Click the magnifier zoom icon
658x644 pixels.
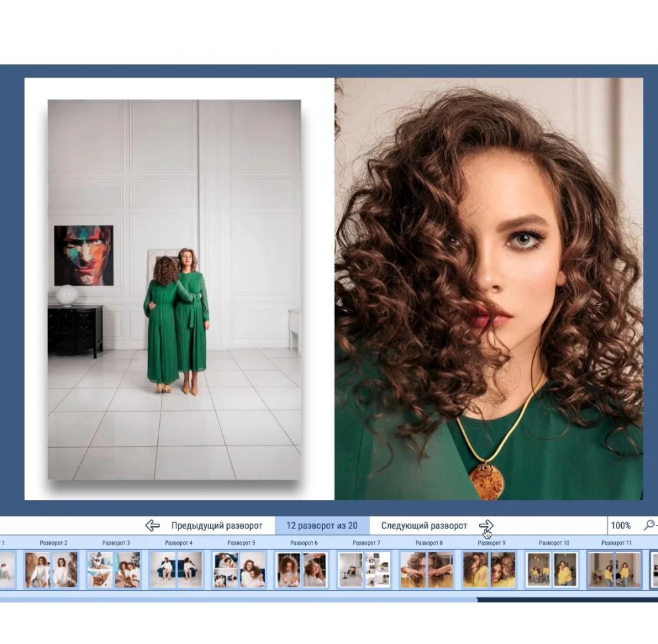coord(649,526)
